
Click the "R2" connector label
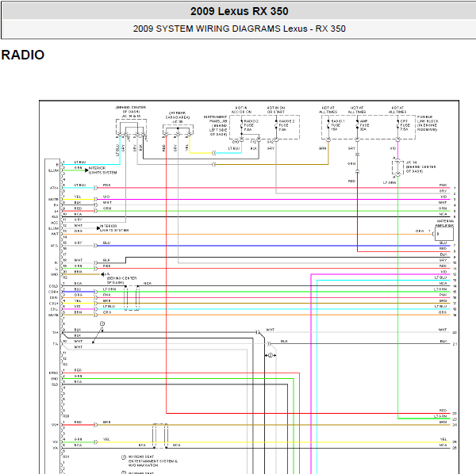(65, 277)
